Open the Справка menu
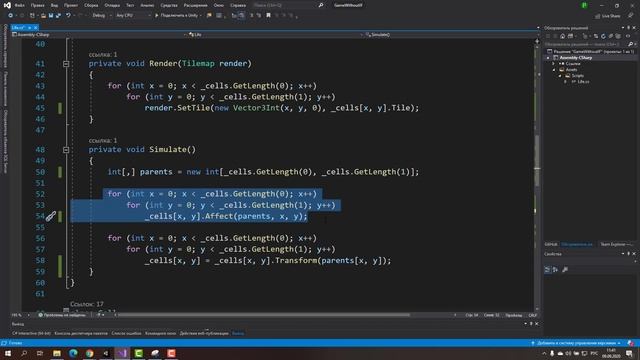This screenshot has height=360, width=640. [x=238, y=5]
